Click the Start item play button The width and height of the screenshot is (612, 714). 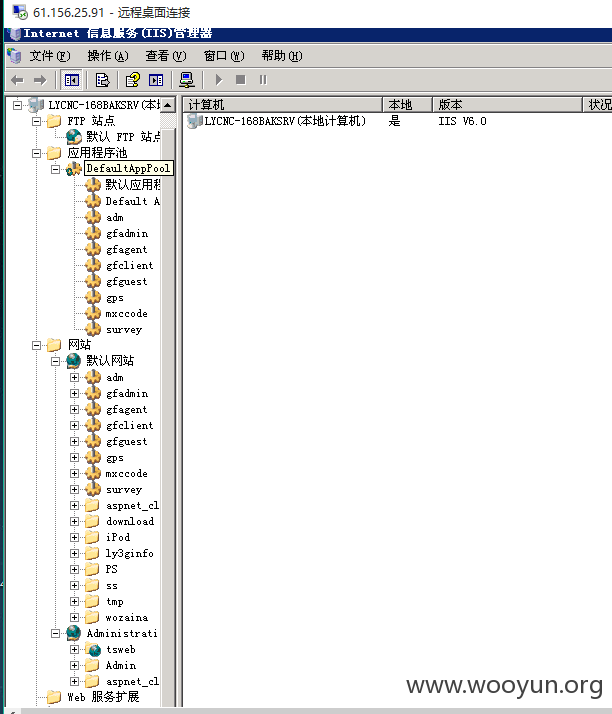pyautogui.click(x=219, y=80)
